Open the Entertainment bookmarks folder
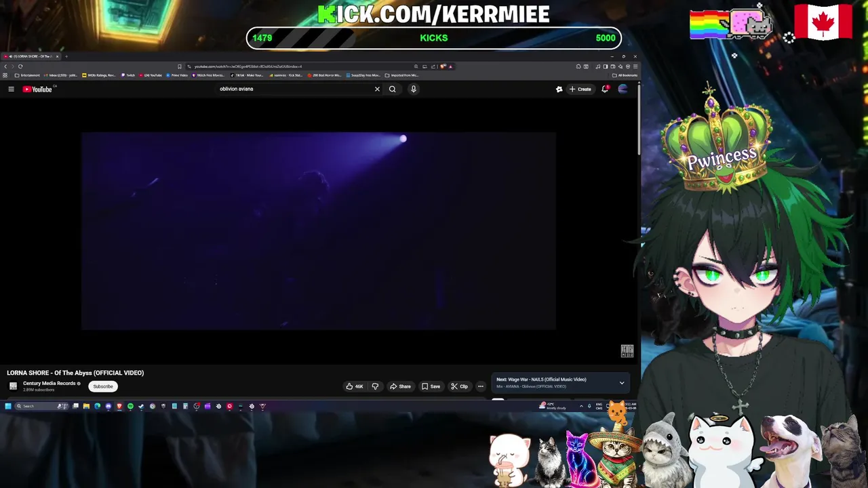 point(27,75)
